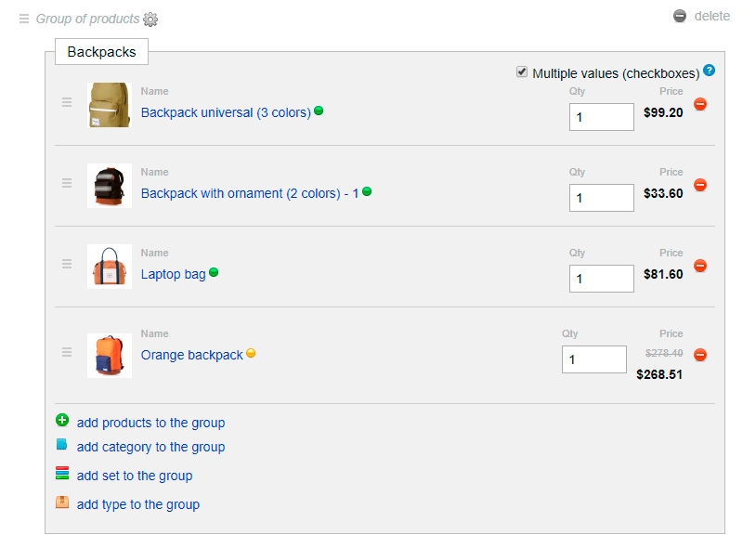
Task: Click the add type to group box icon
Action: [62, 502]
